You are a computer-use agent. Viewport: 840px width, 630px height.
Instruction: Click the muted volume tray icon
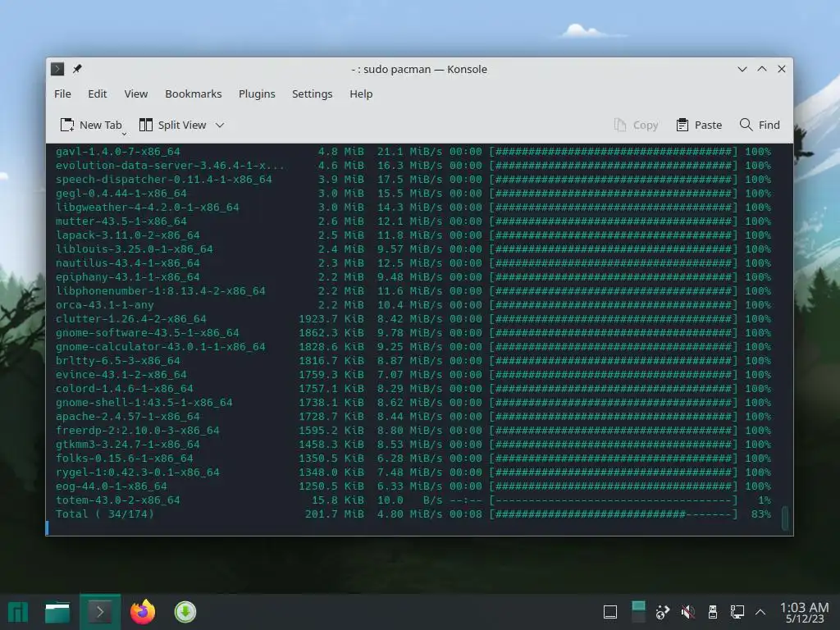(688, 612)
